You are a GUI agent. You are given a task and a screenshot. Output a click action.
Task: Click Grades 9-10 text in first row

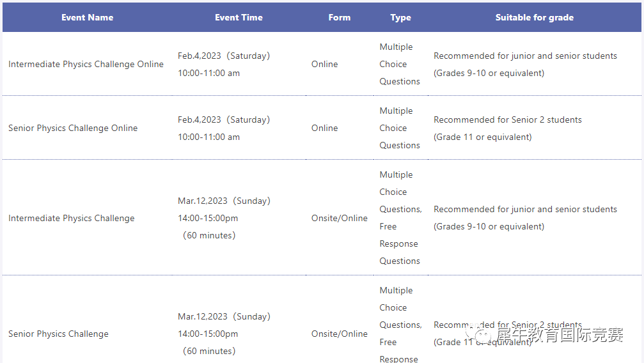pos(489,73)
